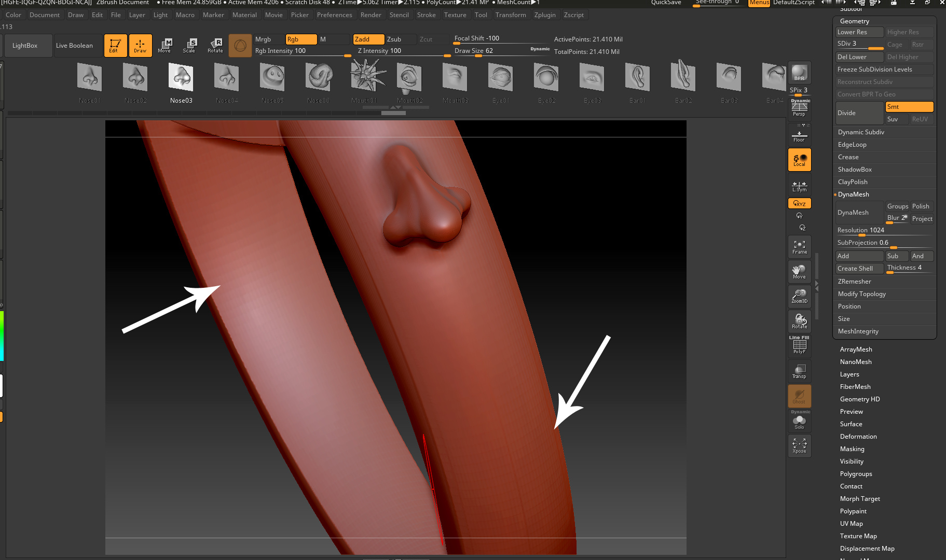Toggle the Suv option
Image resolution: width=946 pixels, height=560 pixels.
click(x=897, y=119)
